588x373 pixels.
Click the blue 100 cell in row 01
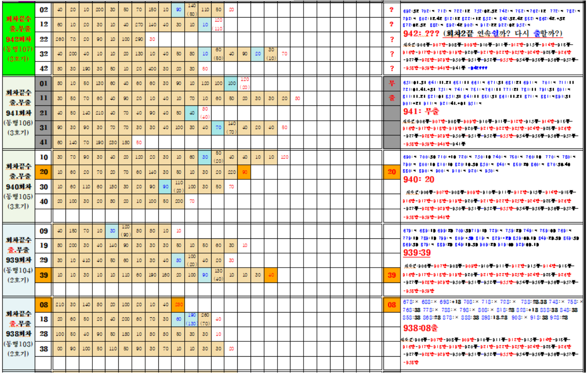[231, 84]
